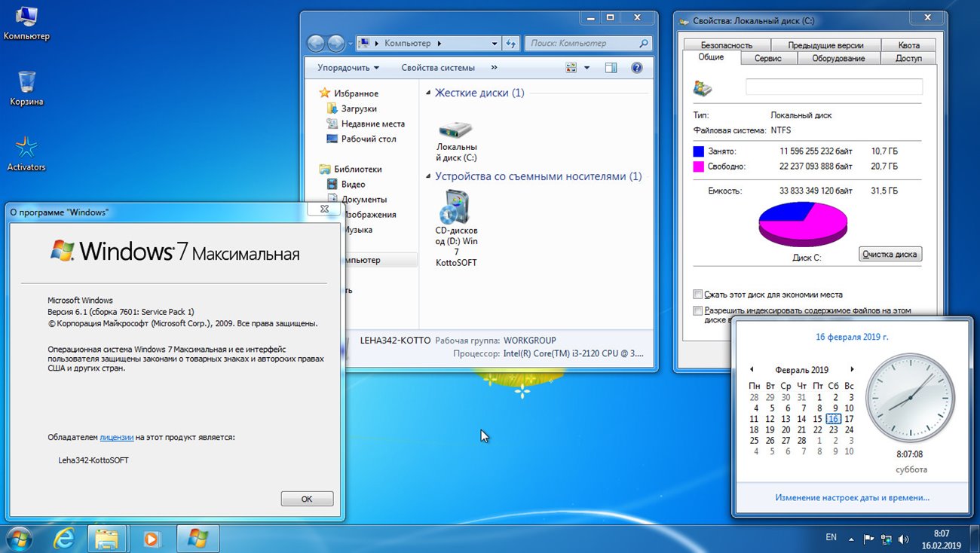Viewport: 980px width, 553px height.
Task: Switch to the Квота tab
Action: [909, 45]
